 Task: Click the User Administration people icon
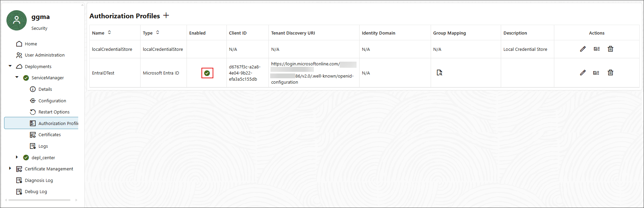(19, 55)
